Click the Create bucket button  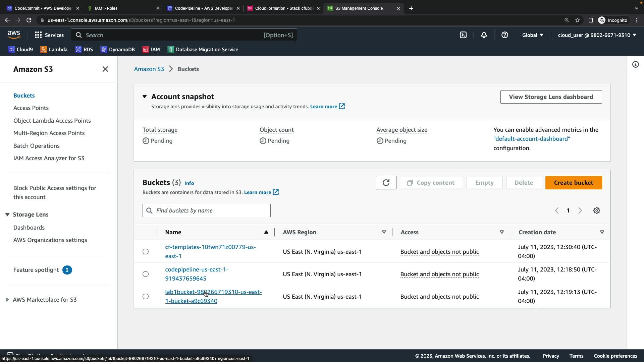point(573,183)
